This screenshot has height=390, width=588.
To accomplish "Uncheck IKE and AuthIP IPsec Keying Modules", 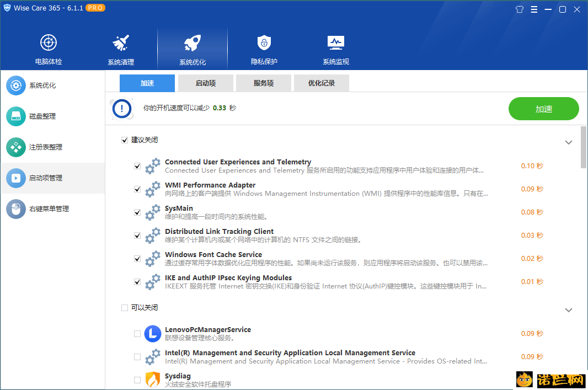I will 137,282.
